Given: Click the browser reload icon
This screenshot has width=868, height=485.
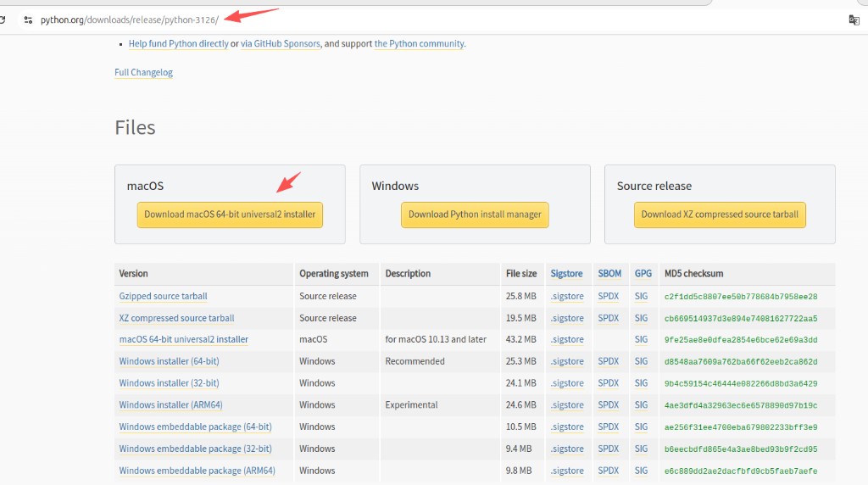Looking at the screenshot, I should pyautogui.click(x=3, y=20).
